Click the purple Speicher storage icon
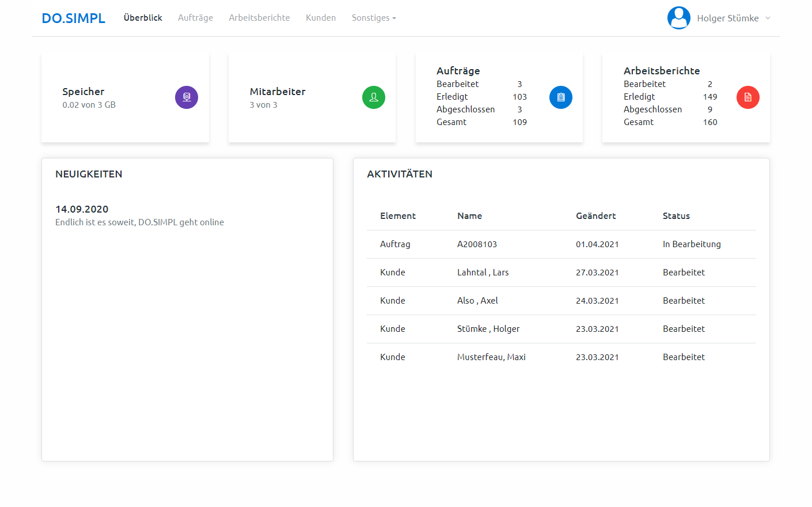Image resolution: width=812 pixels, height=507 pixels. [186, 97]
